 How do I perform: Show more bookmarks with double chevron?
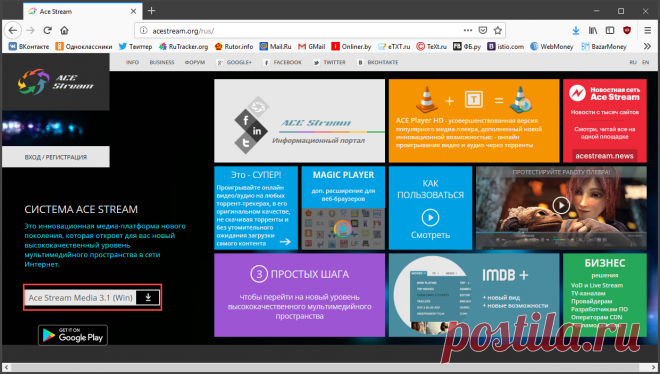tap(647, 46)
